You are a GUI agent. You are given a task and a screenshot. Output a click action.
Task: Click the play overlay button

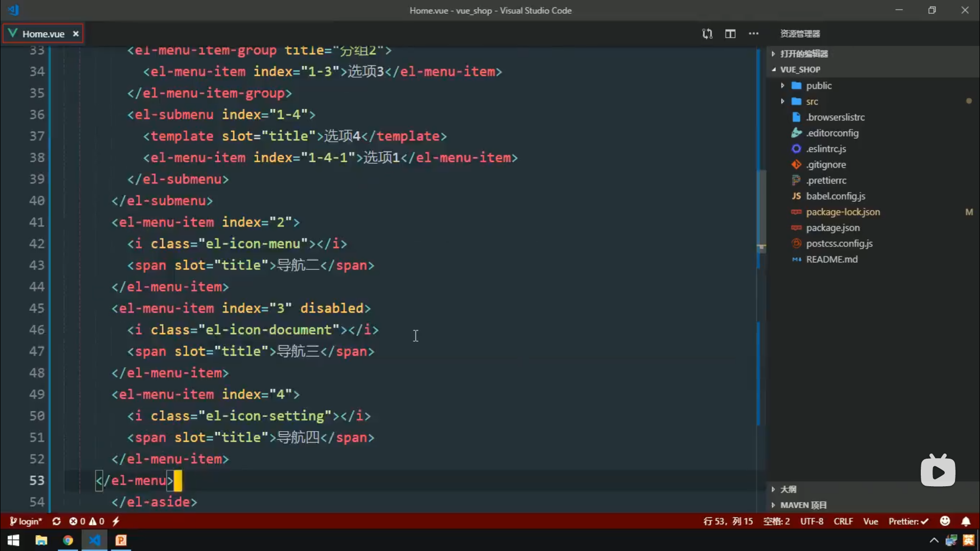(x=938, y=471)
